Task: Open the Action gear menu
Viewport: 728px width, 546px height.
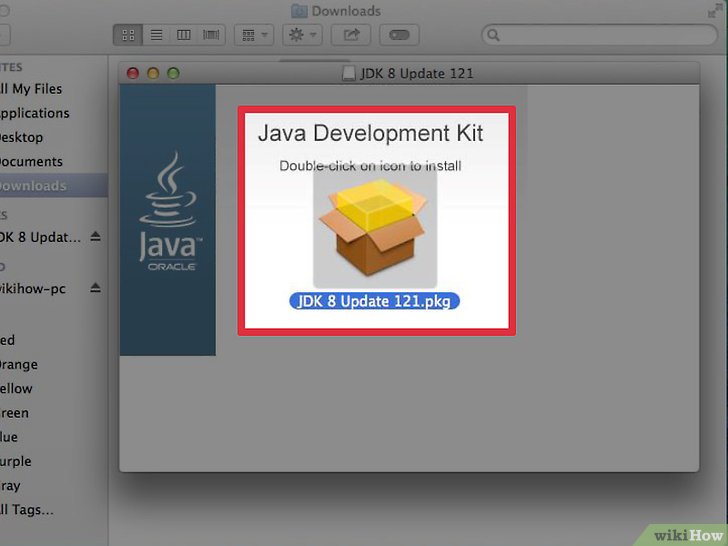Action: point(302,35)
